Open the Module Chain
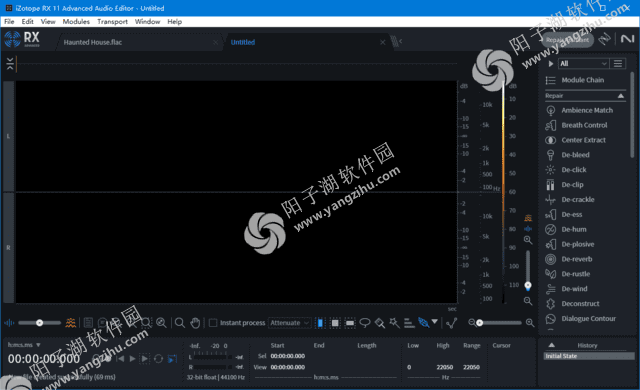This screenshot has height=390, width=640. tap(582, 80)
